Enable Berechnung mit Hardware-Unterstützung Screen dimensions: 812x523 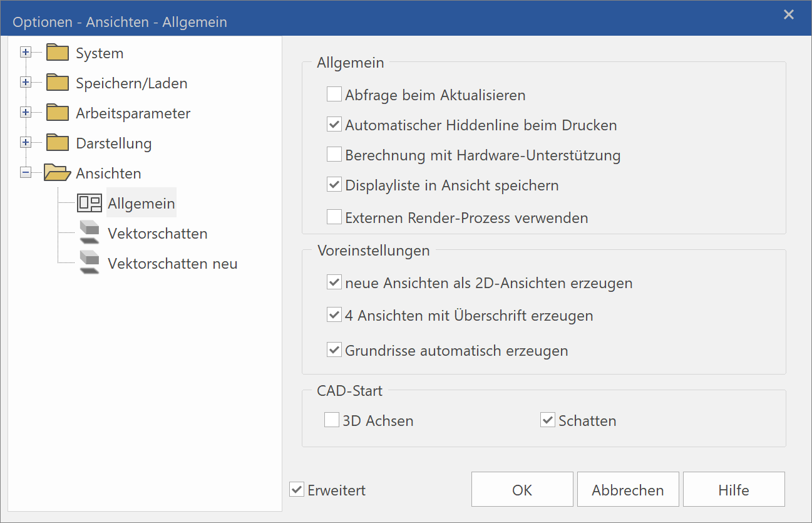tap(334, 155)
